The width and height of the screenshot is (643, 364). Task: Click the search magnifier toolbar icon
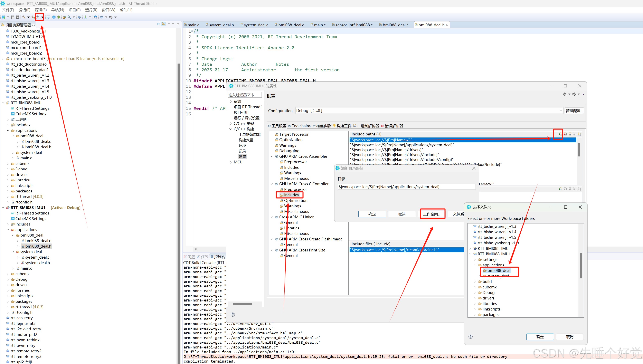[x=69, y=17]
